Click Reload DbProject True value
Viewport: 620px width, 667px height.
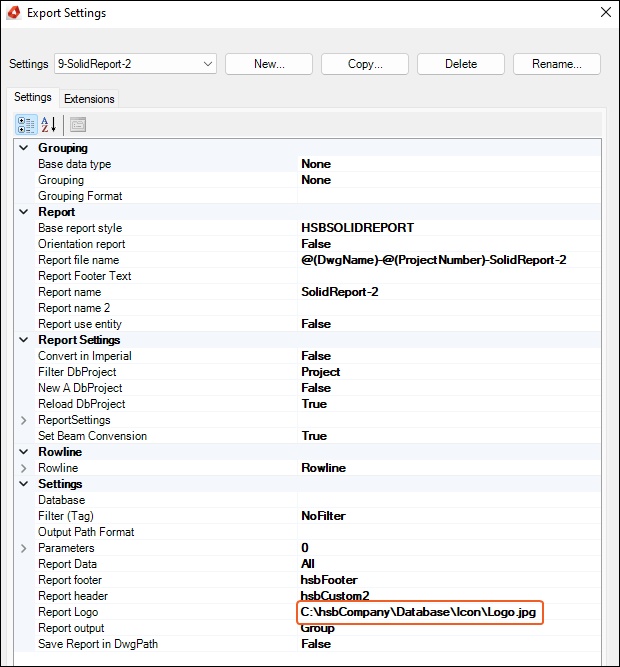(314, 404)
